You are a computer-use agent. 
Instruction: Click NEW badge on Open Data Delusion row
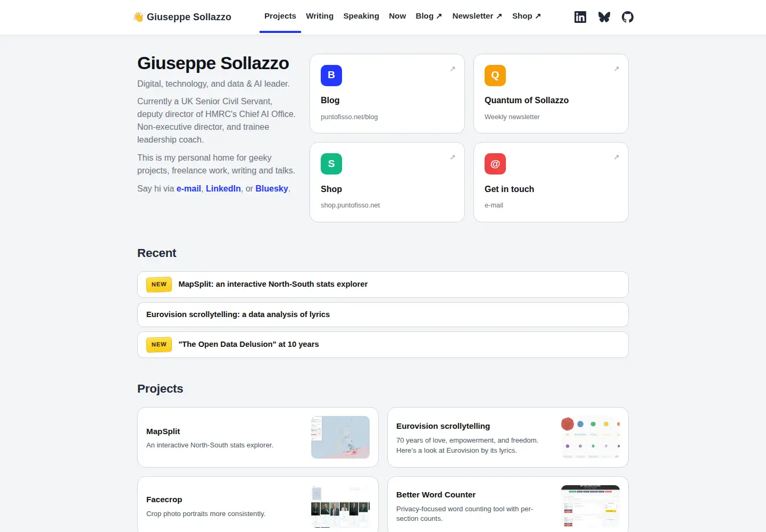(159, 345)
